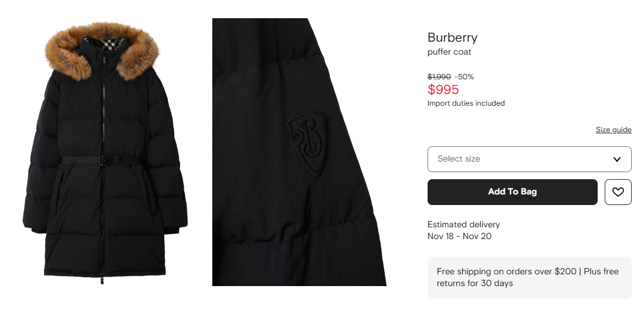Click the Burberry brand name
This screenshot has width=644, height=309.
[452, 38]
